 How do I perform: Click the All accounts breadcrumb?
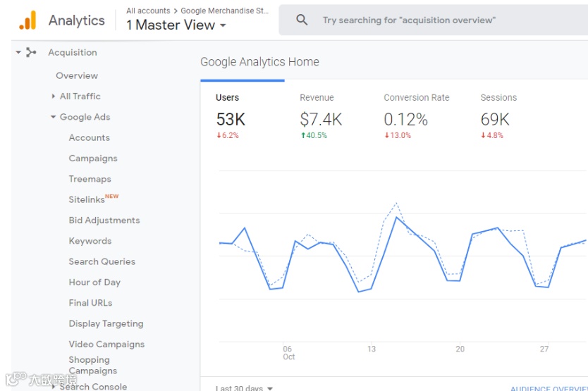(148, 11)
